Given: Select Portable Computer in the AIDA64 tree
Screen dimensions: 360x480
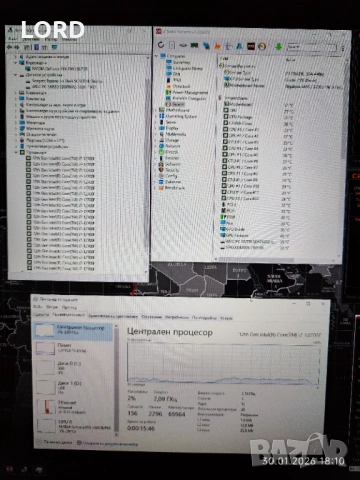Looking at the screenshot, I should (x=186, y=98).
